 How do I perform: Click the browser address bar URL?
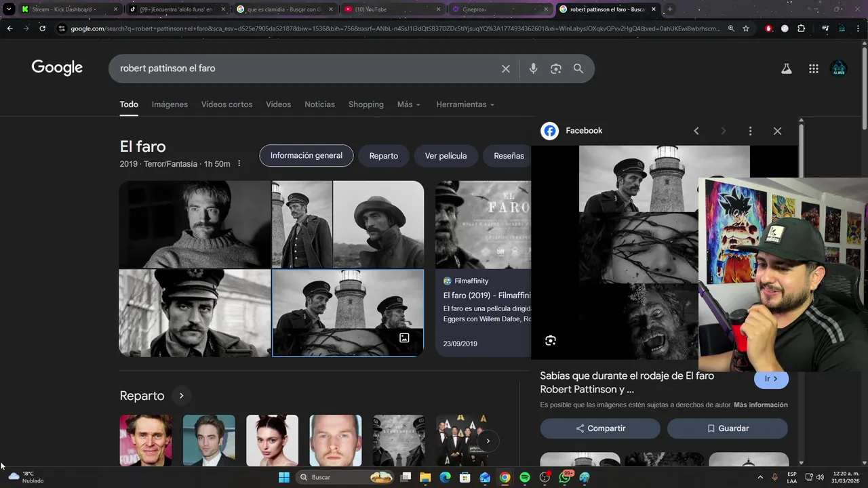pyautogui.click(x=395, y=28)
